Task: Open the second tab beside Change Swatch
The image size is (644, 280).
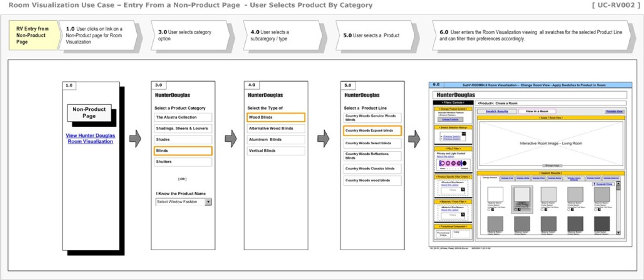Action: pyautogui.click(x=507, y=178)
